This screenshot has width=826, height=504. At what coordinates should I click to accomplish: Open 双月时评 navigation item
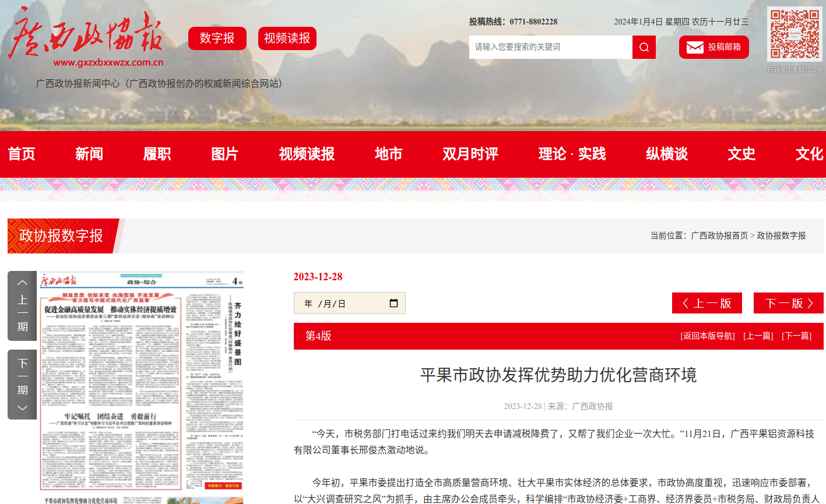470,154
